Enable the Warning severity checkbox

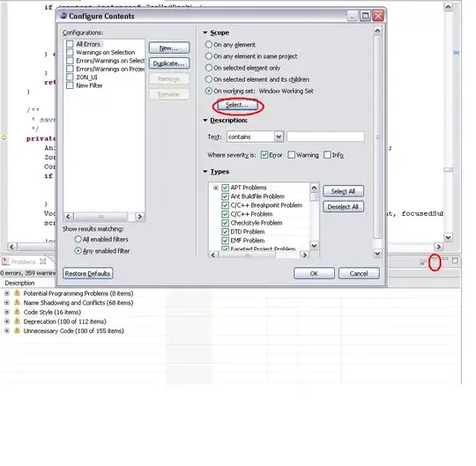tap(291, 155)
